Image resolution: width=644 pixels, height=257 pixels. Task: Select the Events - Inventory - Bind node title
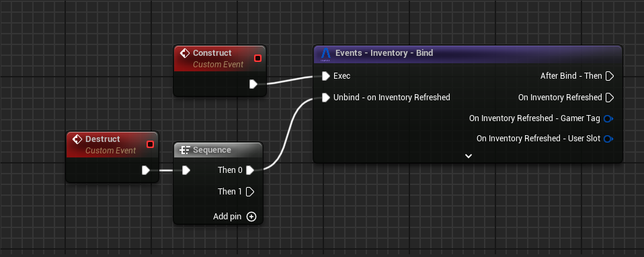point(384,53)
